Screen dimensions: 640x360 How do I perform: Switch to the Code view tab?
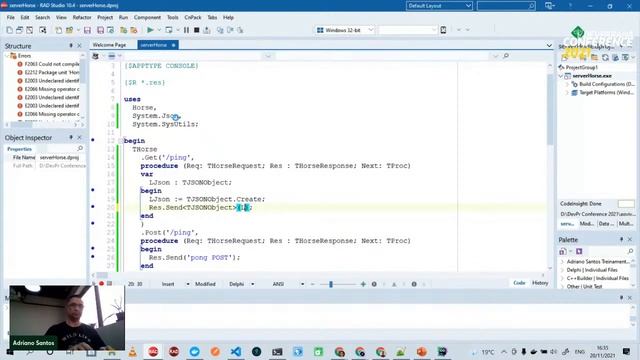pyautogui.click(x=519, y=283)
